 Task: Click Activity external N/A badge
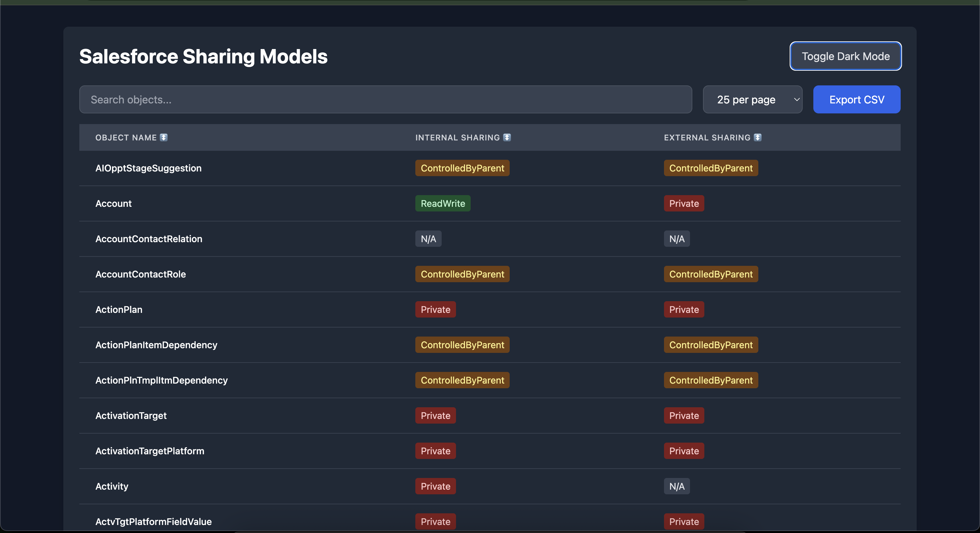pyautogui.click(x=676, y=487)
